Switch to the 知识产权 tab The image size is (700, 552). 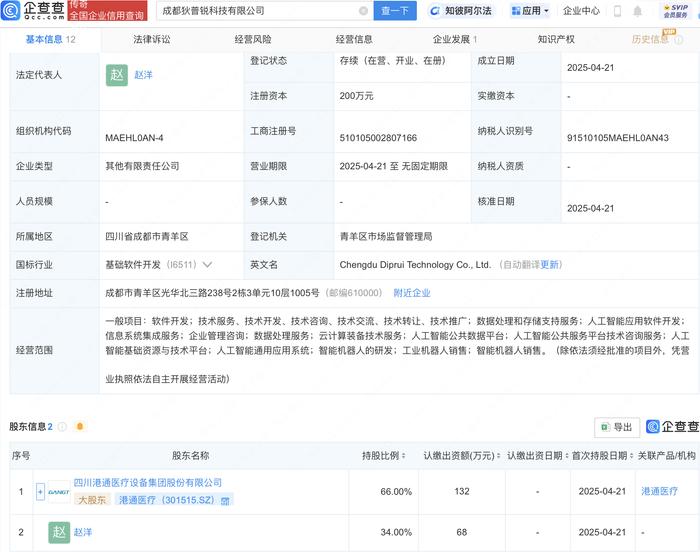click(x=556, y=39)
